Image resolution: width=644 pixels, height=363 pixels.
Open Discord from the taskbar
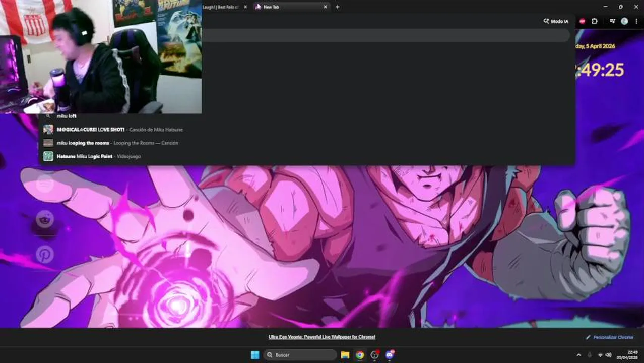tap(390, 355)
